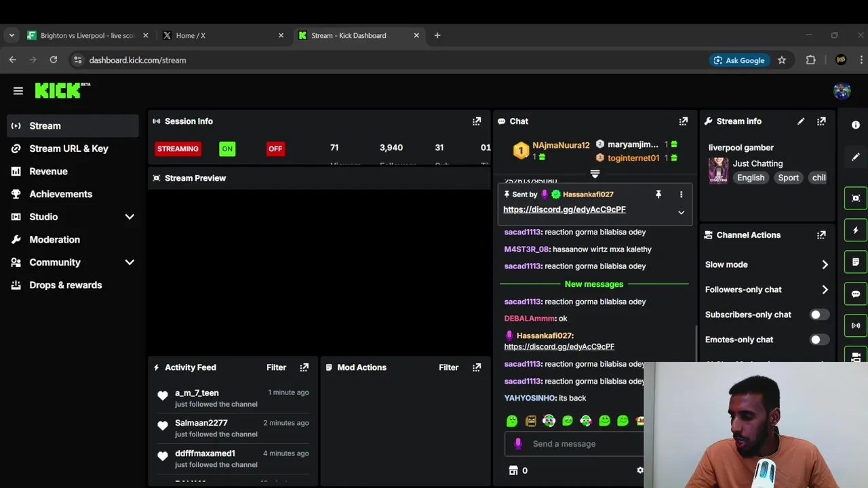
Task: Open Stream URL & Key page
Action: pos(73,148)
